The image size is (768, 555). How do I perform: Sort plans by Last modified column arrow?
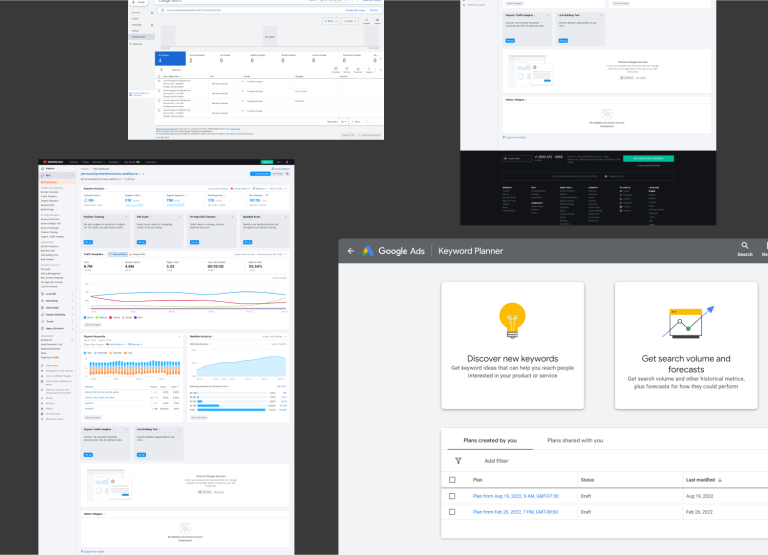point(720,480)
